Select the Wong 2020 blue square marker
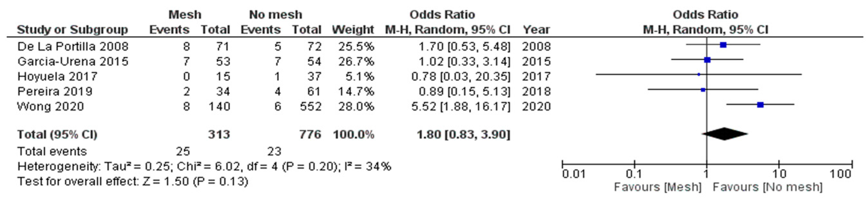The height and width of the screenshot is (199, 868). pyautogui.click(x=760, y=105)
